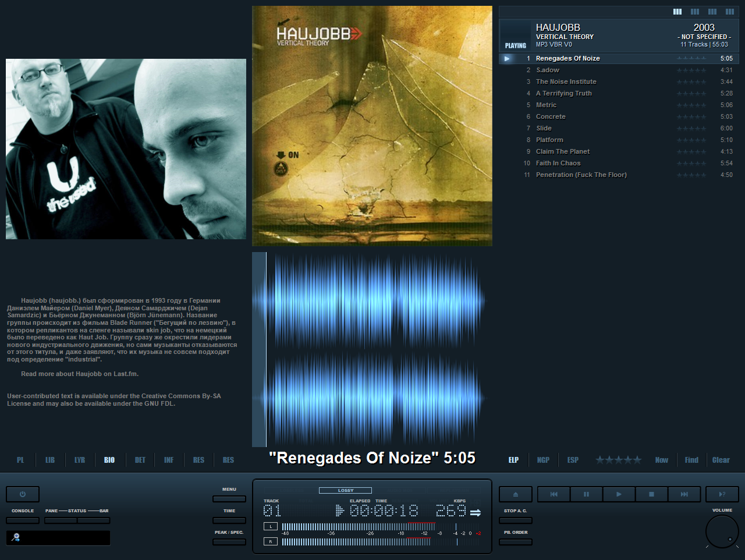
Task: Switch to the LYR lyrics tab
Action: point(80,460)
